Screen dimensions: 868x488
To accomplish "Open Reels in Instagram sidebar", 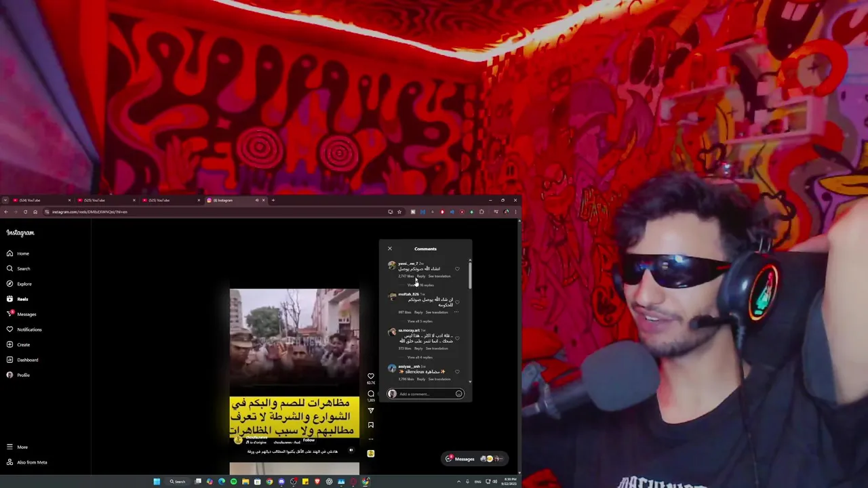I will (18, 299).
